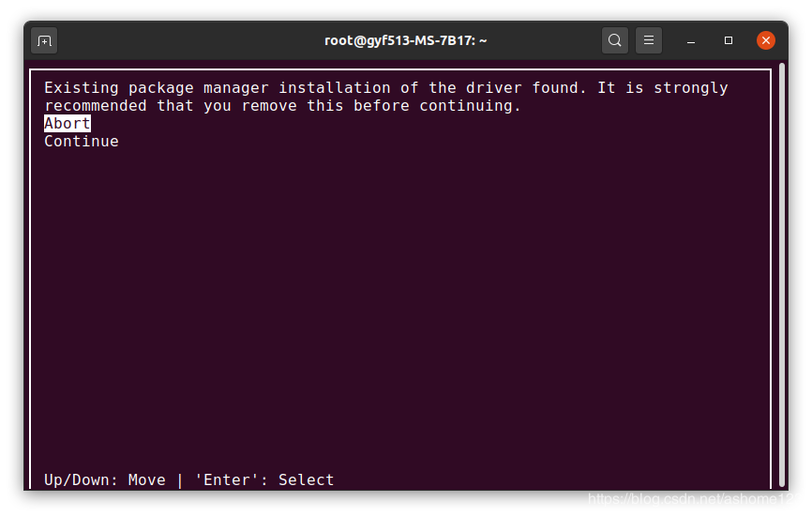This screenshot has height=517, width=812.
Task: Select the highlighted Abort option
Action: click(x=68, y=124)
